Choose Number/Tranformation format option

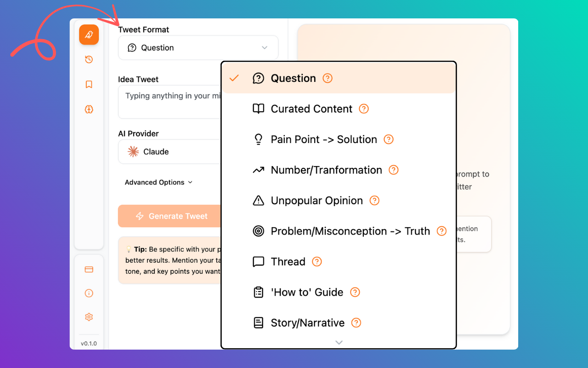tap(326, 170)
